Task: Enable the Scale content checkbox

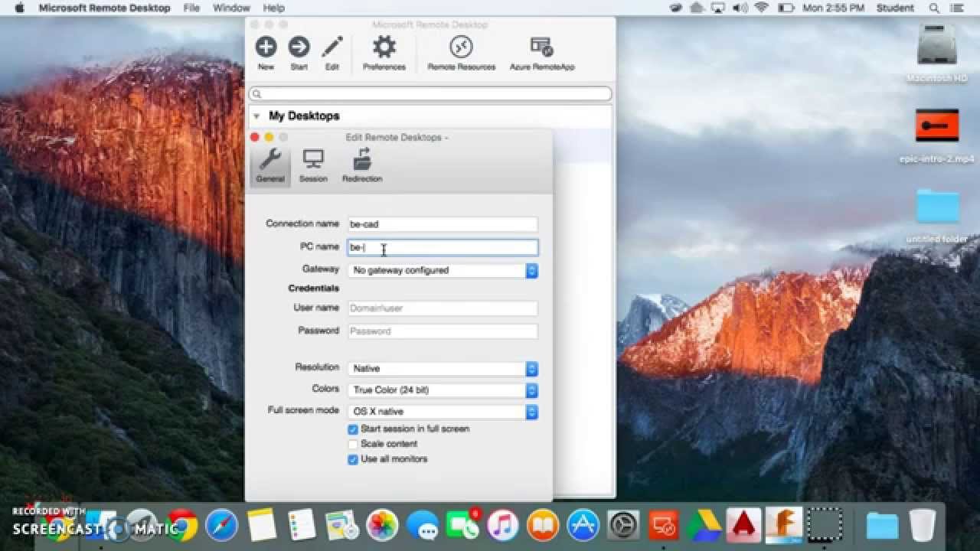Action: tap(353, 444)
